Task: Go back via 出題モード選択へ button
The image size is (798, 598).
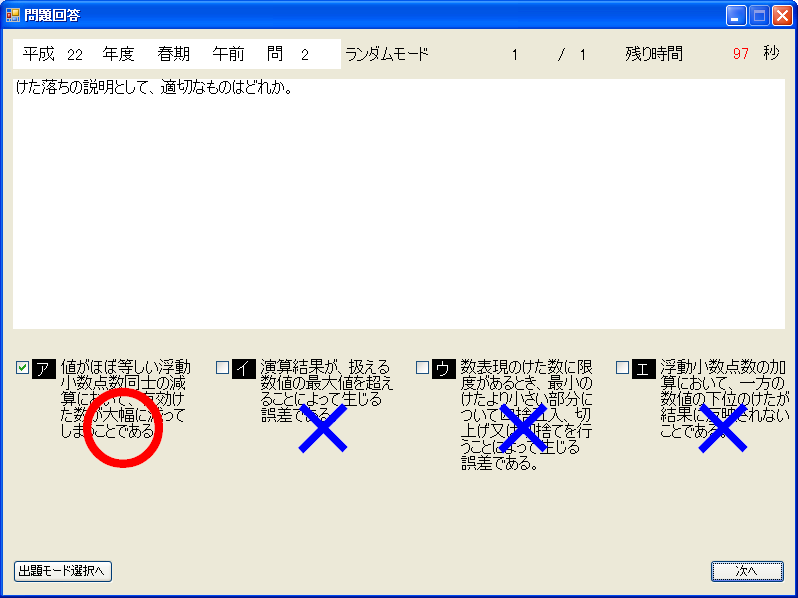Action: point(63,571)
